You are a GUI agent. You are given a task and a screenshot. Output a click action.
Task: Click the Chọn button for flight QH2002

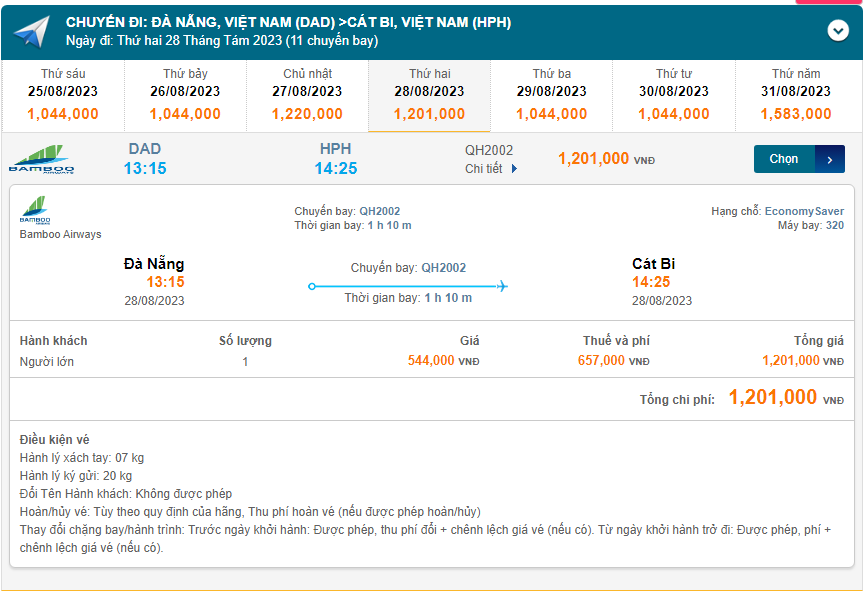pyautogui.click(x=784, y=159)
